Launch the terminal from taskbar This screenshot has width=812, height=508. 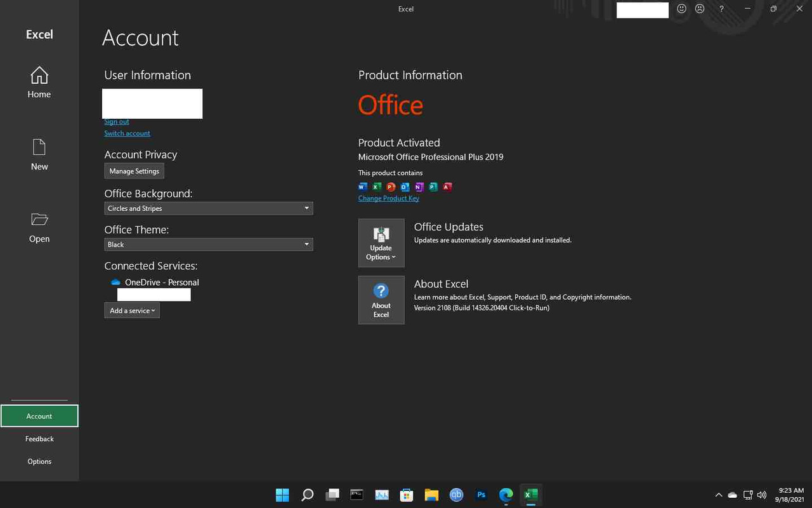click(357, 495)
